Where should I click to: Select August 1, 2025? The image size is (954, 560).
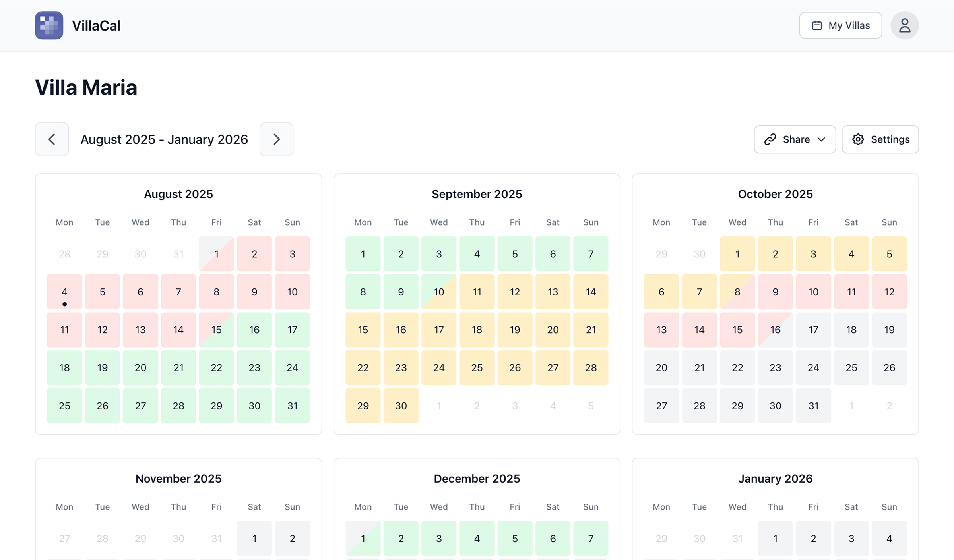tap(216, 254)
